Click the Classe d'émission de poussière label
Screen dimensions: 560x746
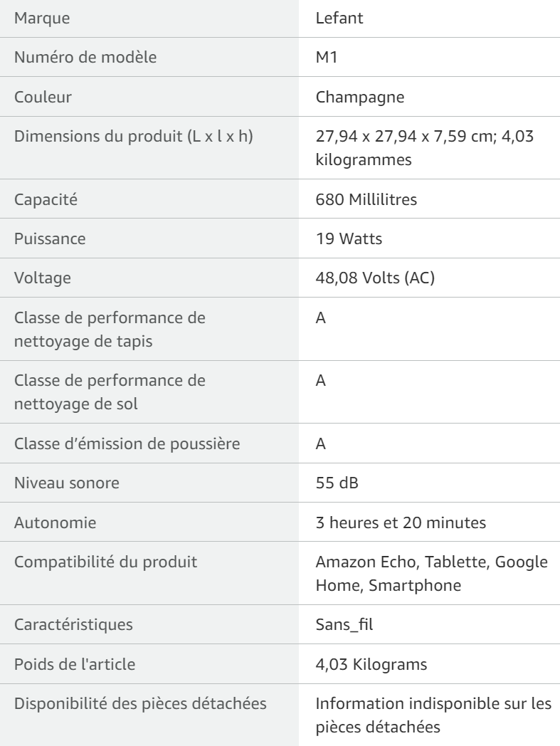pyautogui.click(x=127, y=443)
